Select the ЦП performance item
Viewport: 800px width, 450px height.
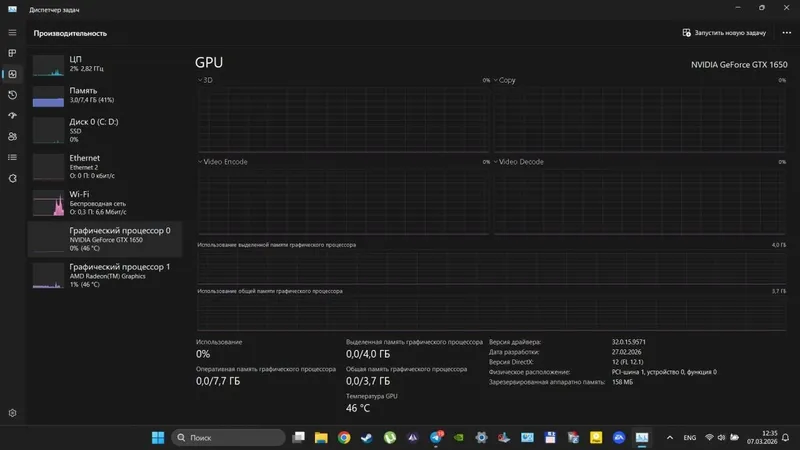[x=105, y=65]
